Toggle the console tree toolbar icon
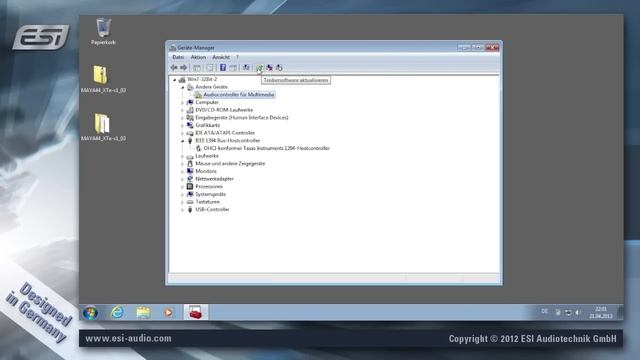Image resolution: width=640 pixels, height=360 pixels. click(x=197, y=68)
